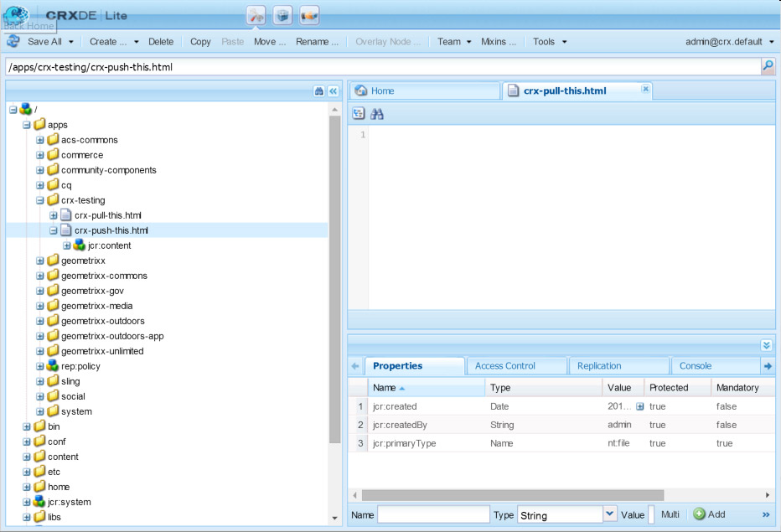
Task: Select the jcr:content node icon
Action: tap(79, 245)
